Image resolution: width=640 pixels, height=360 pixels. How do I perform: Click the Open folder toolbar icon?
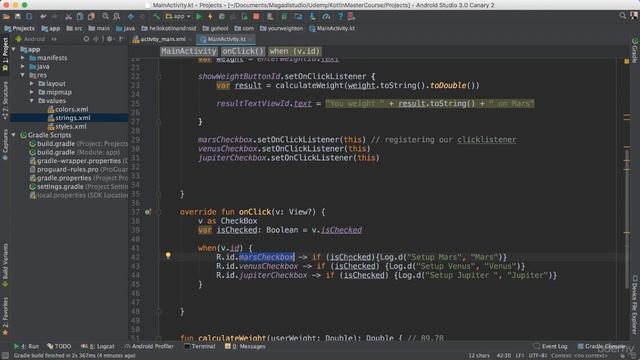pyautogui.click(x=6, y=17)
